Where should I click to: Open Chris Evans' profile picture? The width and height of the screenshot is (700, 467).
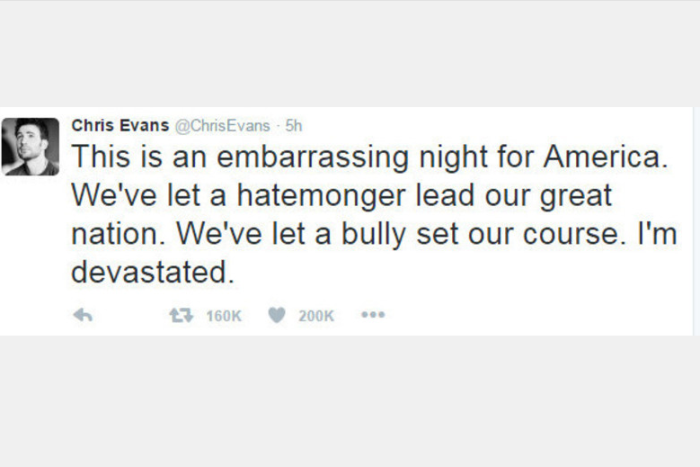(30, 146)
